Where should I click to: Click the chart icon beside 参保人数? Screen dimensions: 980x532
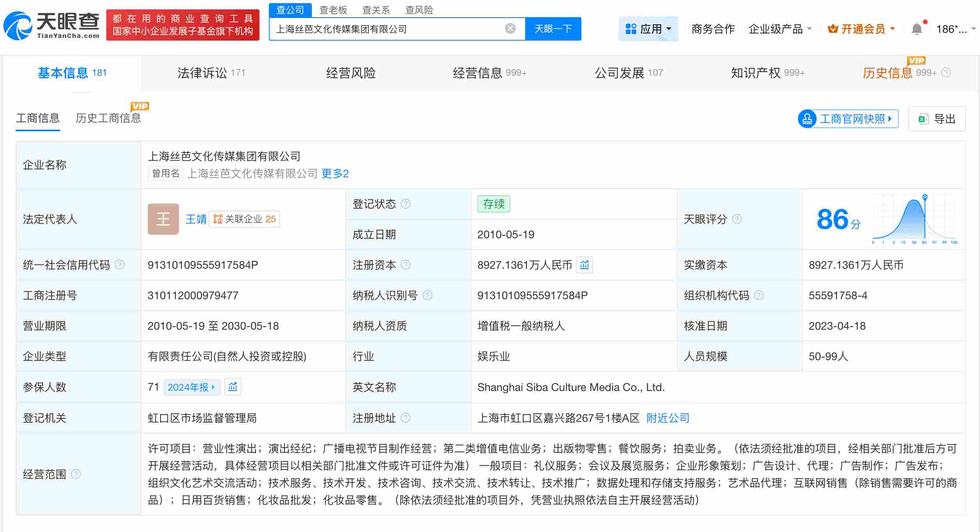coord(233,387)
